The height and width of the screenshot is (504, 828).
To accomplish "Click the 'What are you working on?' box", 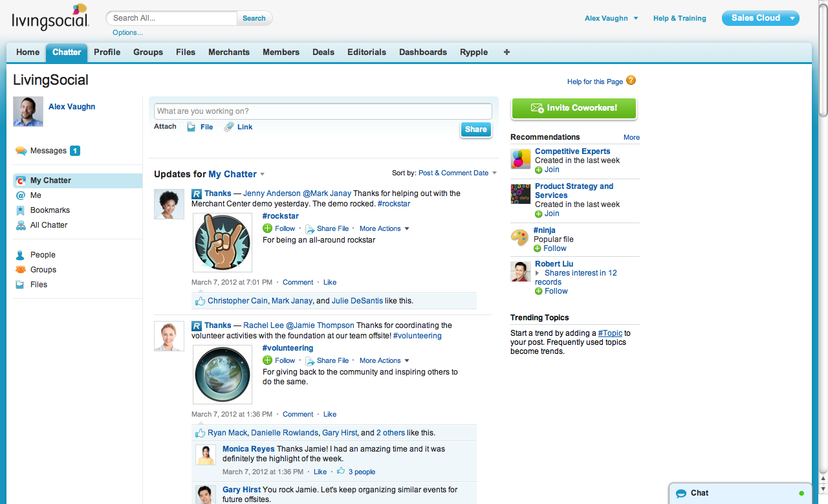I will click(323, 111).
